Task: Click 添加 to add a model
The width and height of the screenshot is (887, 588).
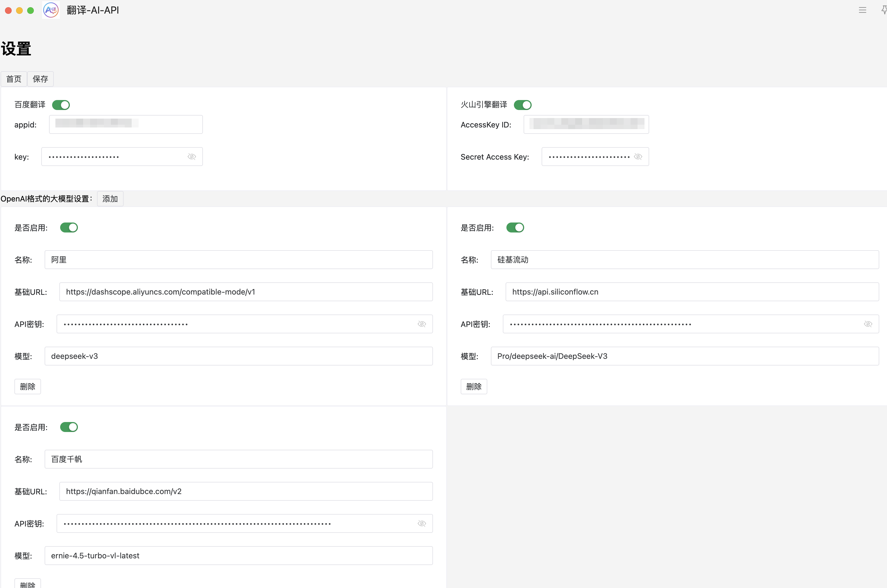Action: 110,199
